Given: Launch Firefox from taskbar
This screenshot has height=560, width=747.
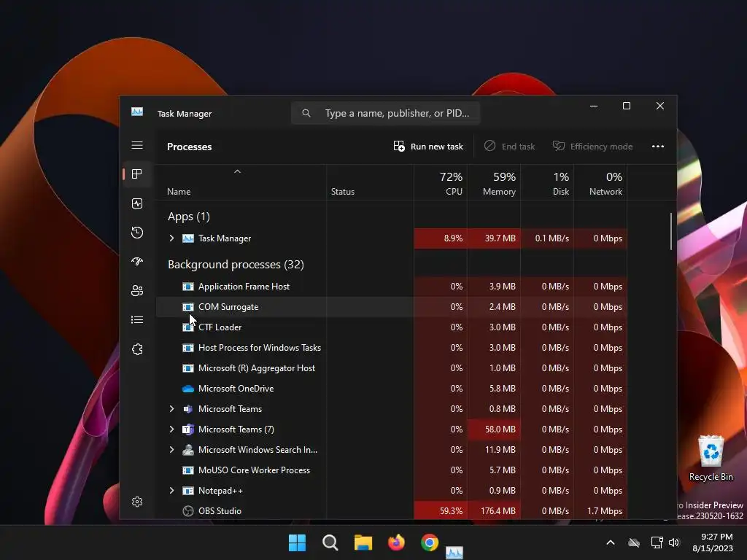Looking at the screenshot, I should point(396,542).
